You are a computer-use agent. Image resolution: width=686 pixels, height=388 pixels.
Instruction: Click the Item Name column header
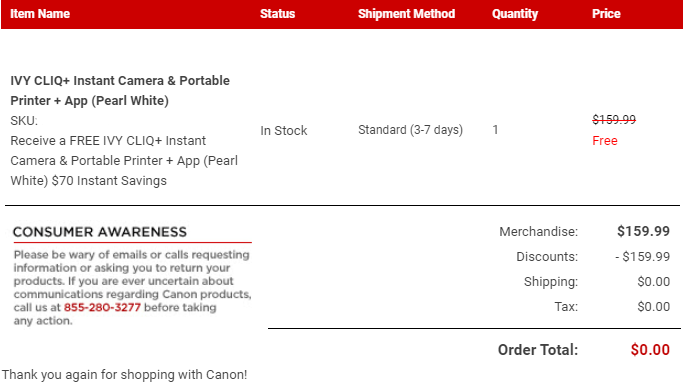[40, 14]
